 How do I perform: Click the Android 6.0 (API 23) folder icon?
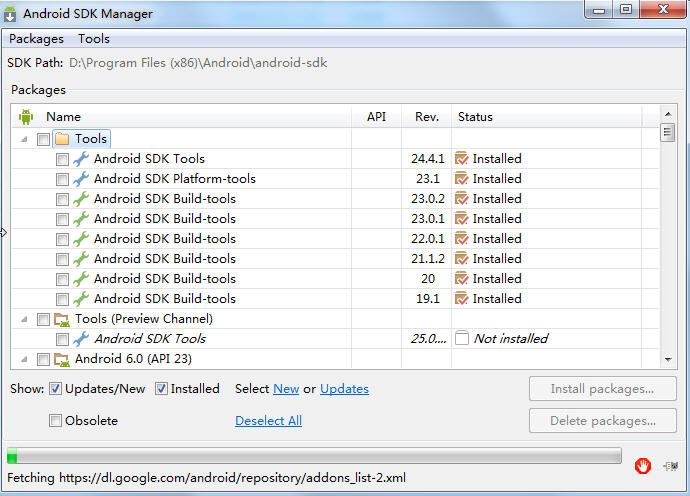[62, 359]
